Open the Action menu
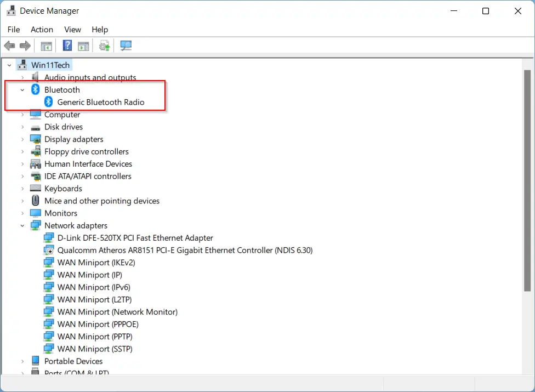The width and height of the screenshot is (535, 392). click(x=42, y=30)
